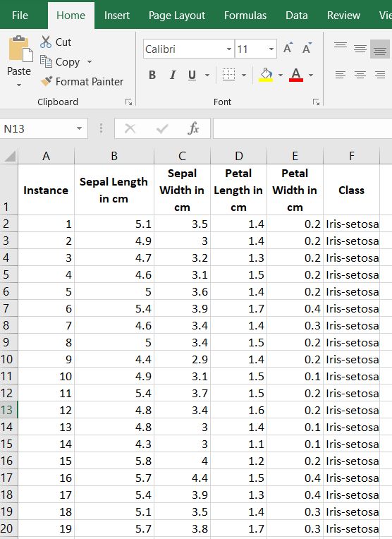Click the 'Instance' header cell
Viewport: 392px width, 539px height.
[x=46, y=190]
